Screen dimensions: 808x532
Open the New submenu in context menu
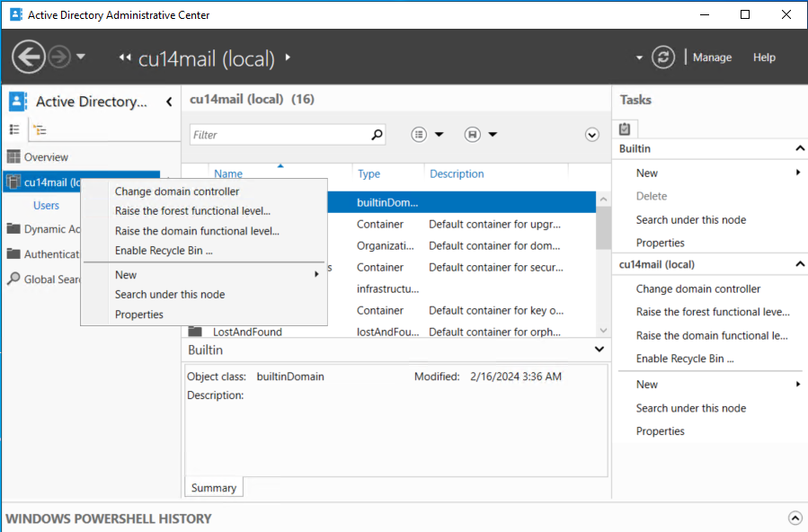click(x=204, y=274)
